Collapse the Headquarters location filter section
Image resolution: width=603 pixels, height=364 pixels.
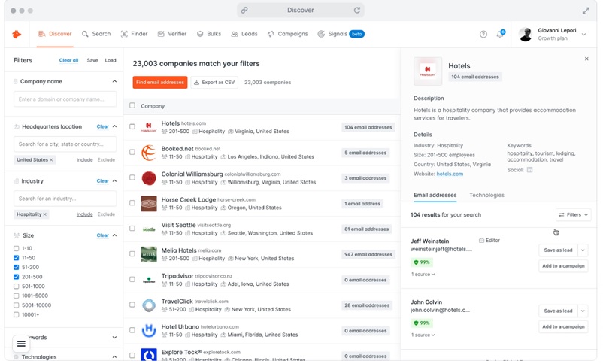pos(114,126)
